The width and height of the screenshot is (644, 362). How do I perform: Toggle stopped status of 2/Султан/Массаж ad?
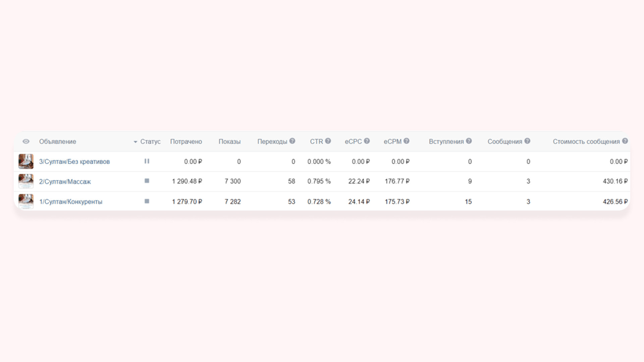click(147, 181)
